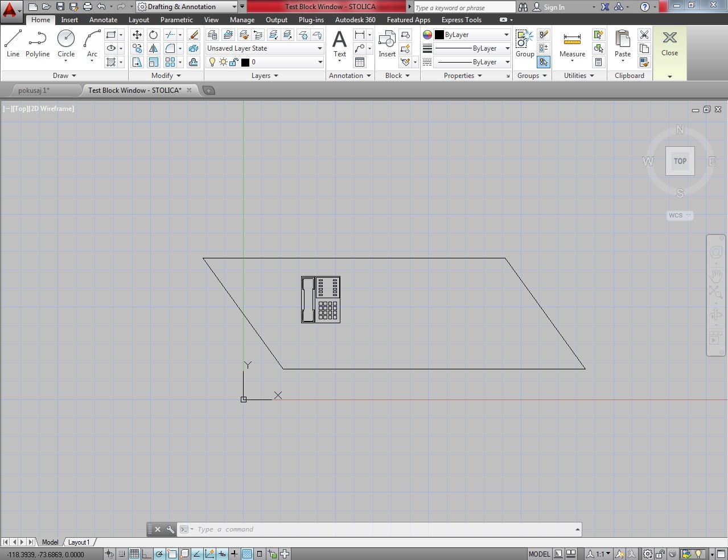Expand the Layers panel

[265, 76]
